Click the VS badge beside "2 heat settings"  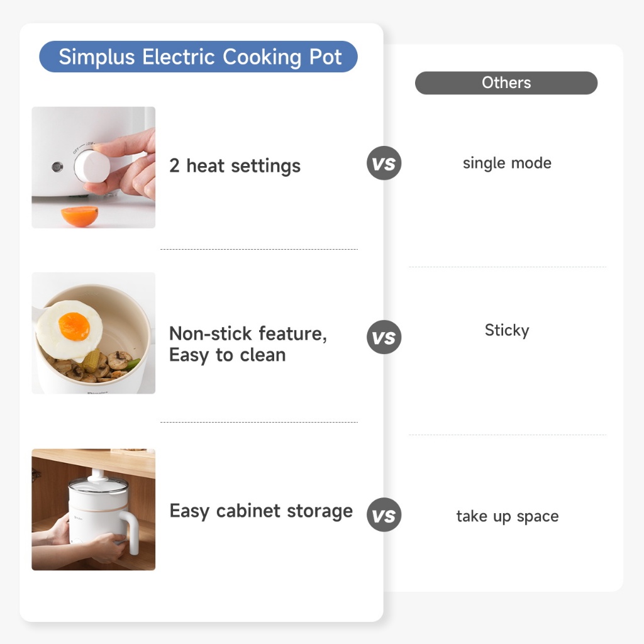[384, 164]
